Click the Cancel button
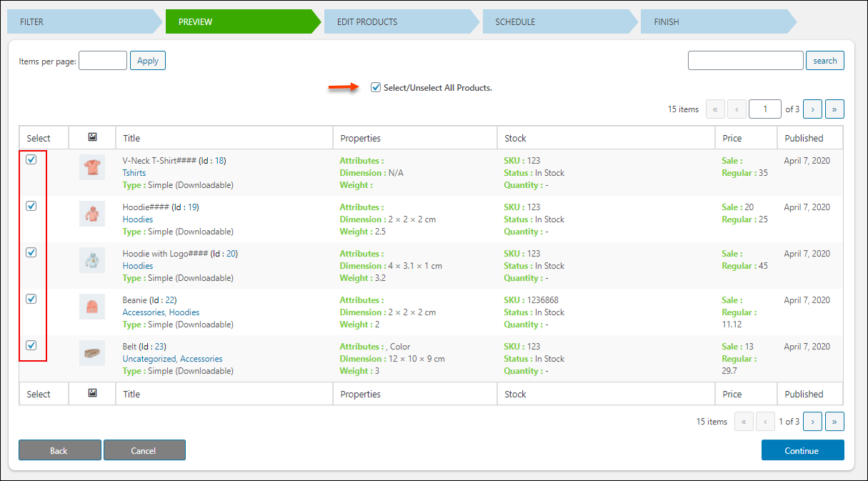 [144, 450]
